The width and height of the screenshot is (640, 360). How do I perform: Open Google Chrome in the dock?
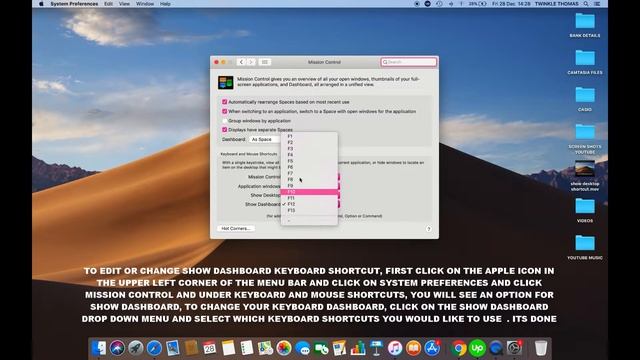(459, 348)
